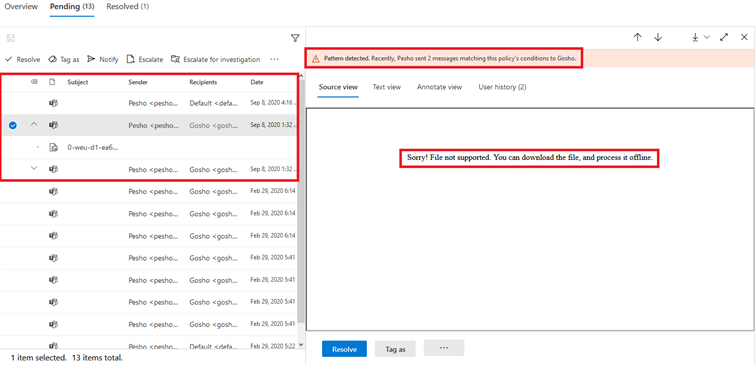Switch to Source view tab
The height and width of the screenshot is (365, 756).
tap(338, 87)
